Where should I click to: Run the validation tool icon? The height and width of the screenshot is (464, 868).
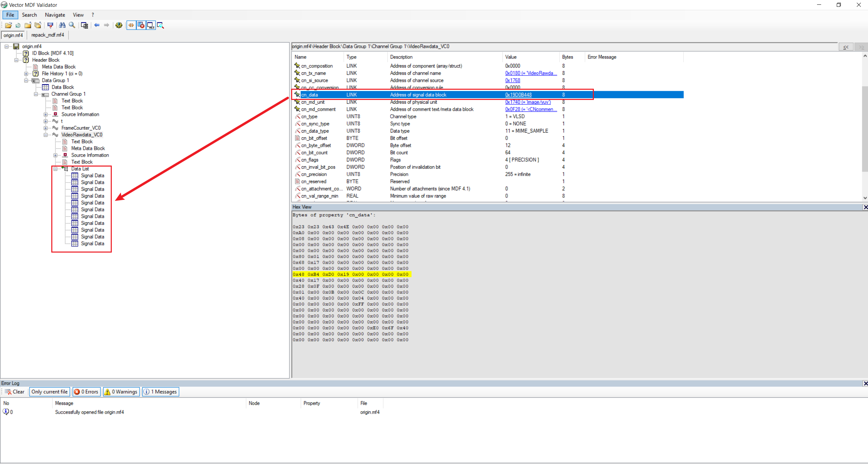click(50, 25)
